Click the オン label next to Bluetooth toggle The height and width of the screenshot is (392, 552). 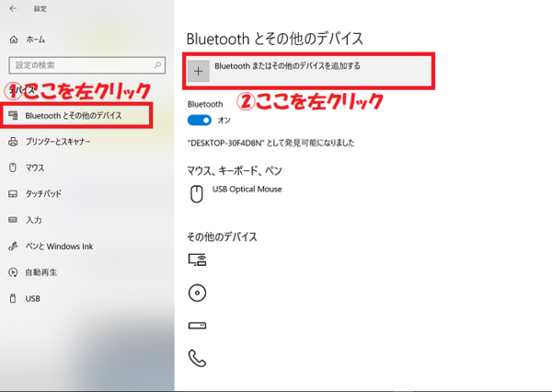(x=224, y=121)
